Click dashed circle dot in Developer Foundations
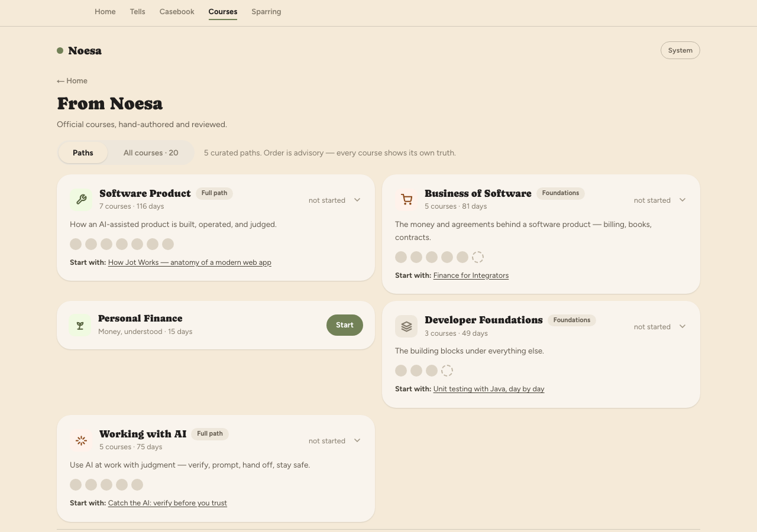 coord(447,371)
